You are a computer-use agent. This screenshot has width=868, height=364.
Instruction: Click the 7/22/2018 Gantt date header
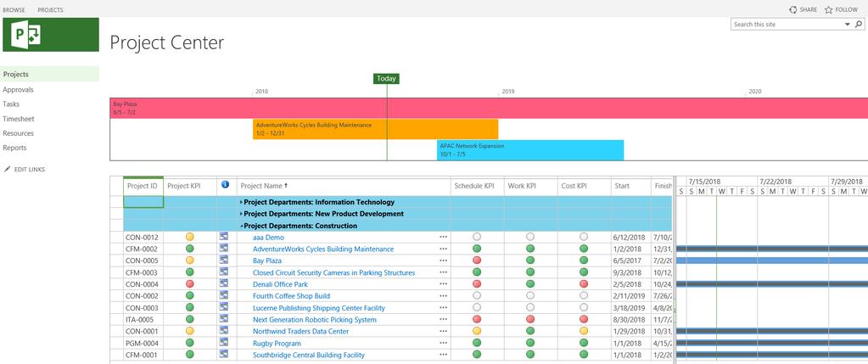point(776,182)
